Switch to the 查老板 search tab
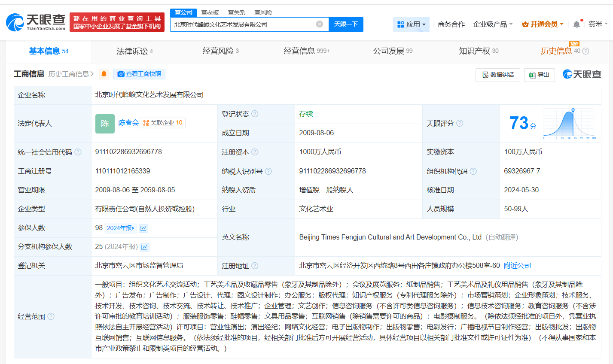 (210, 12)
